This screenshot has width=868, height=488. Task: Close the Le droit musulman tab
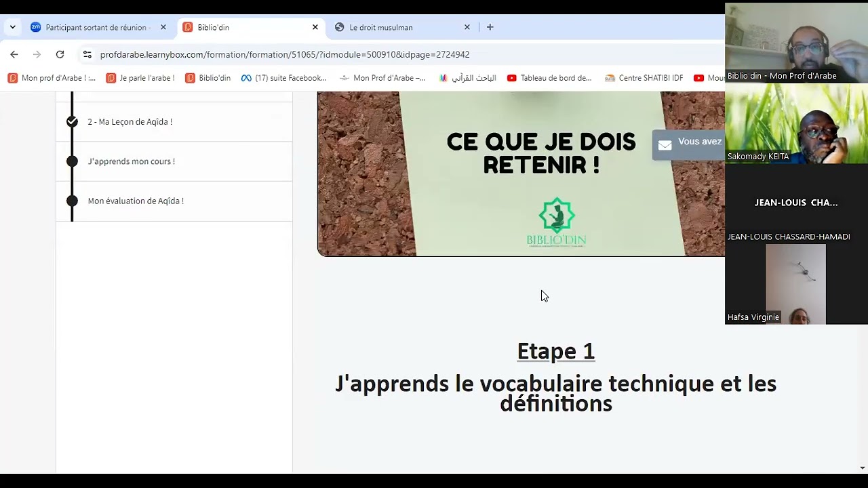point(467,27)
